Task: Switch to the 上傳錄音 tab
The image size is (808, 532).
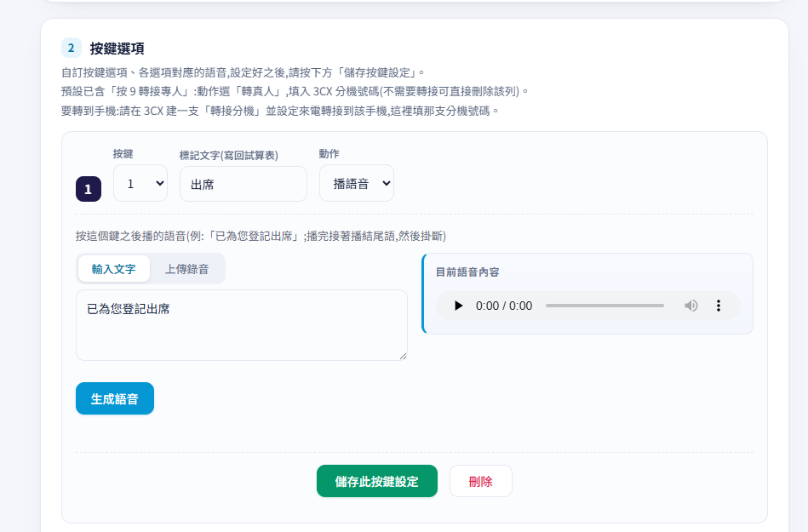Action: pyautogui.click(x=186, y=269)
